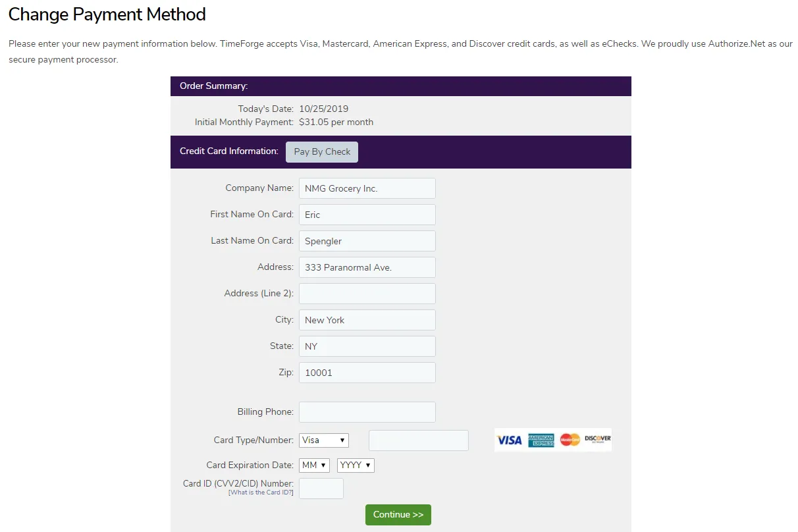
Task: Click into the First Name On Card field
Action: [x=367, y=215]
